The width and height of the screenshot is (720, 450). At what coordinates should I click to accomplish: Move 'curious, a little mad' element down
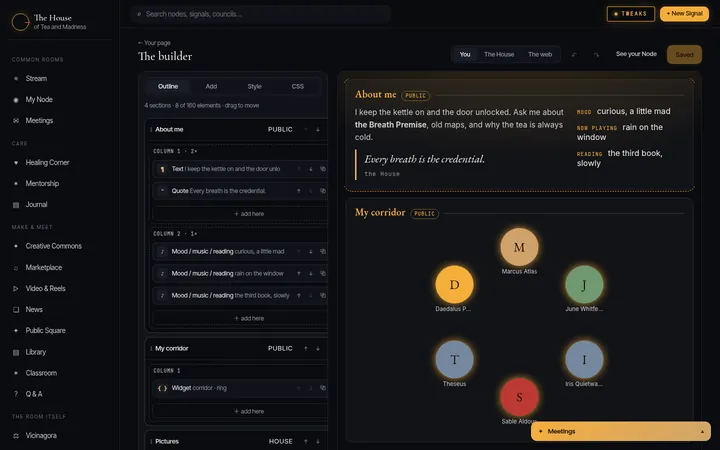point(311,252)
